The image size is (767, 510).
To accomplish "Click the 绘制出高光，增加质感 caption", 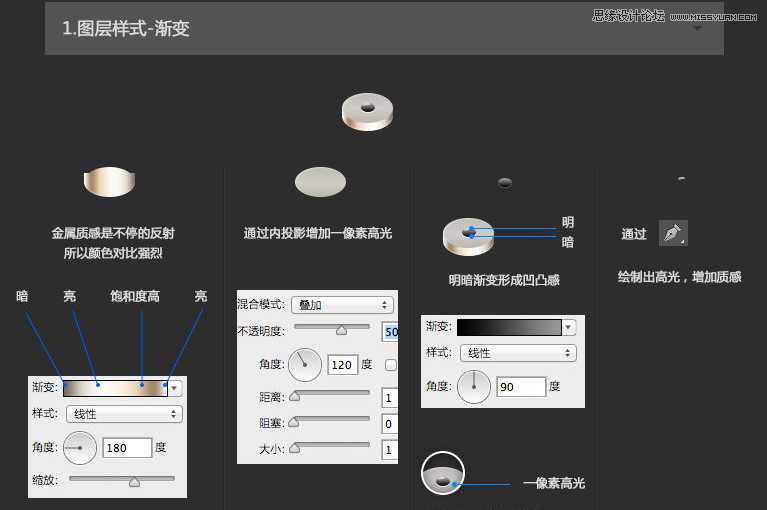I will [679, 277].
